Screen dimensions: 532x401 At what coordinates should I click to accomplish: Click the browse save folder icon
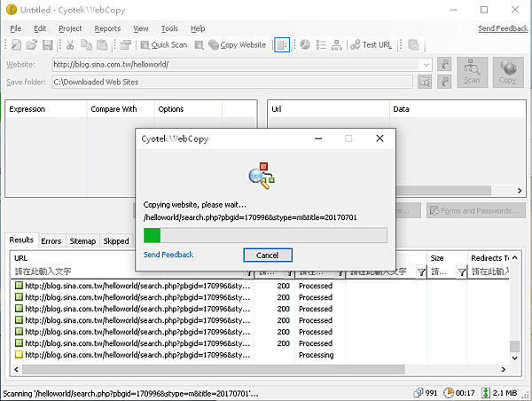pos(425,82)
